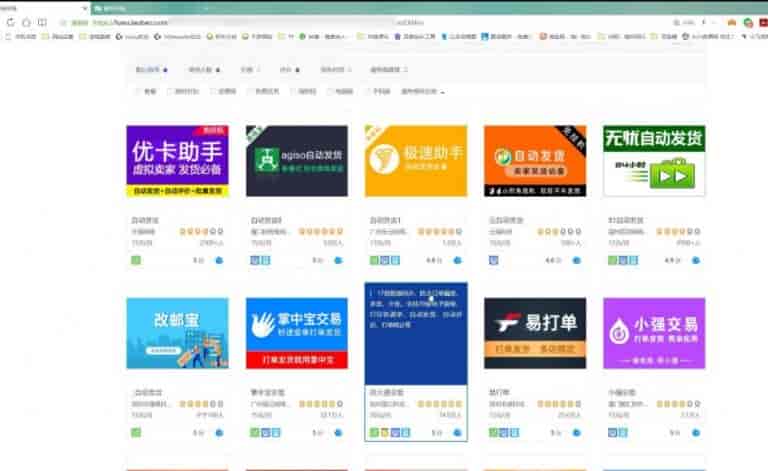This screenshot has height=471, width=768.
Task: Open the first bookmark in the bookmarks bar
Action: (20, 36)
